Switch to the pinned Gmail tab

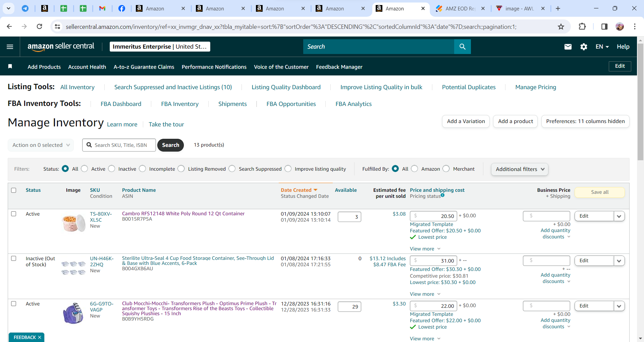point(102,8)
